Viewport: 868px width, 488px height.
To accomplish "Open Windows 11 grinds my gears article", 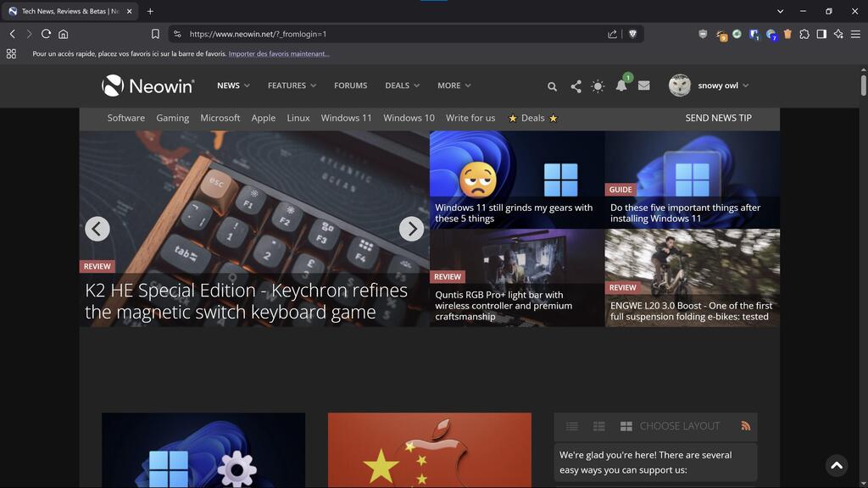I will point(514,213).
